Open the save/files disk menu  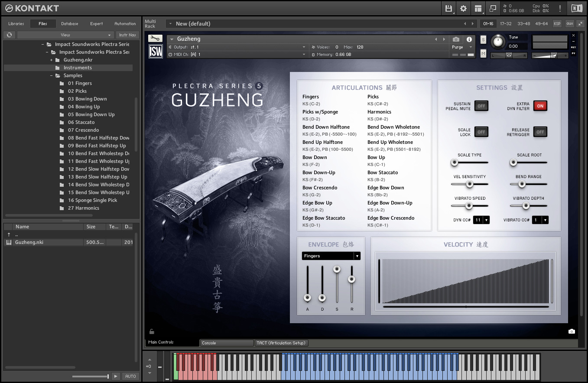(x=448, y=8)
